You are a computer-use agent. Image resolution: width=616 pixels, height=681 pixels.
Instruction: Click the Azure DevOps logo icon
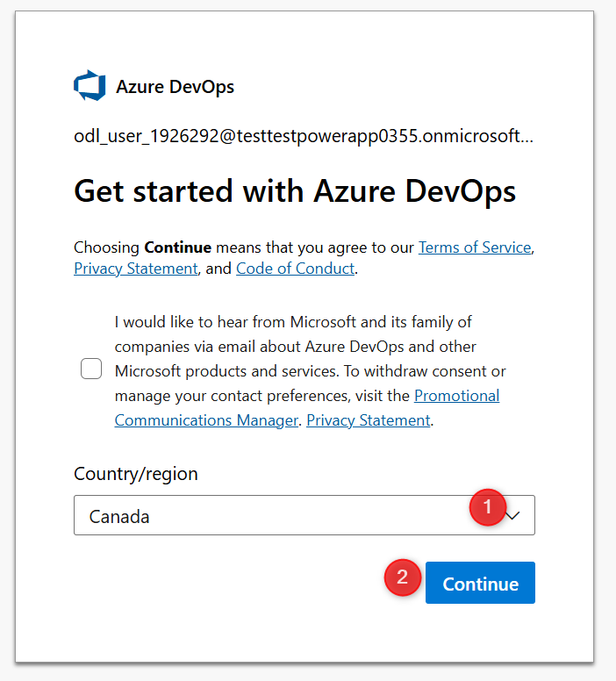90,85
